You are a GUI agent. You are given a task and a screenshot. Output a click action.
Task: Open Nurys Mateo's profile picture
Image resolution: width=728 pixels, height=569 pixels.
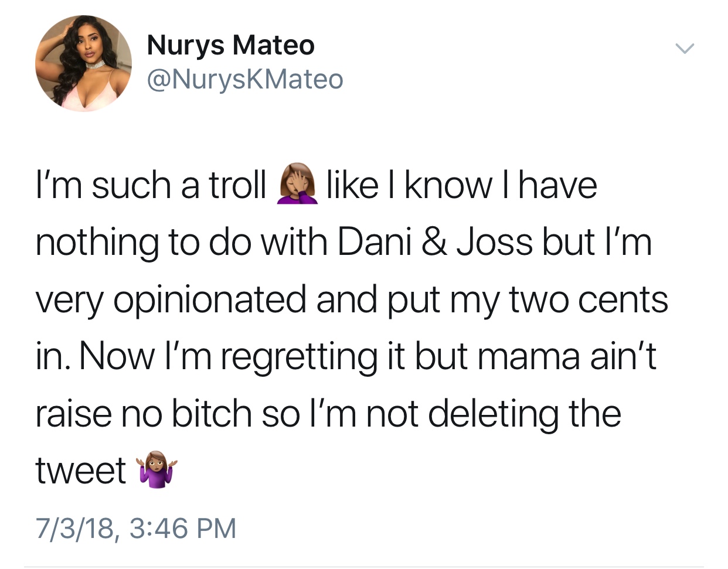point(83,63)
